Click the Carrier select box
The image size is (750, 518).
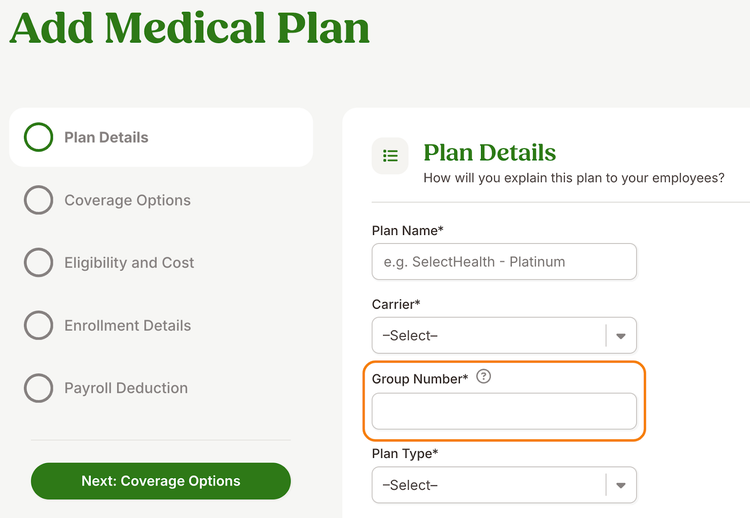pos(489,336)
